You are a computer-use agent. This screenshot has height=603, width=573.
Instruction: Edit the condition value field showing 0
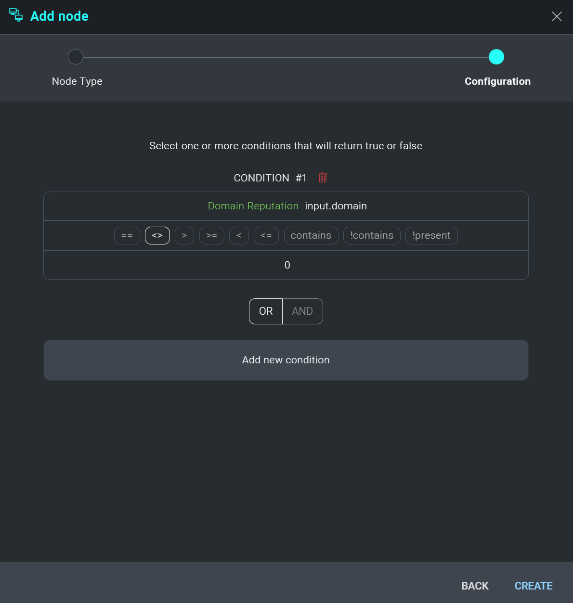(x=286, y=265)
